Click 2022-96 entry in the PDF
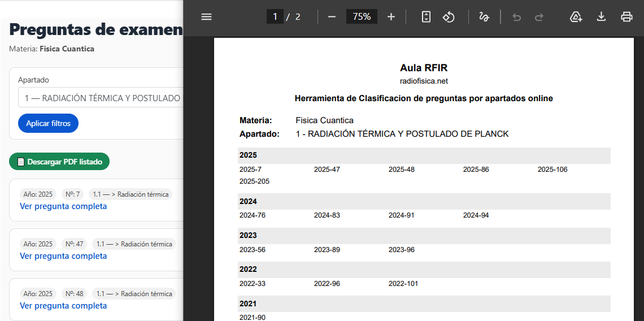 pyautogui.click(x=327, y=284)
